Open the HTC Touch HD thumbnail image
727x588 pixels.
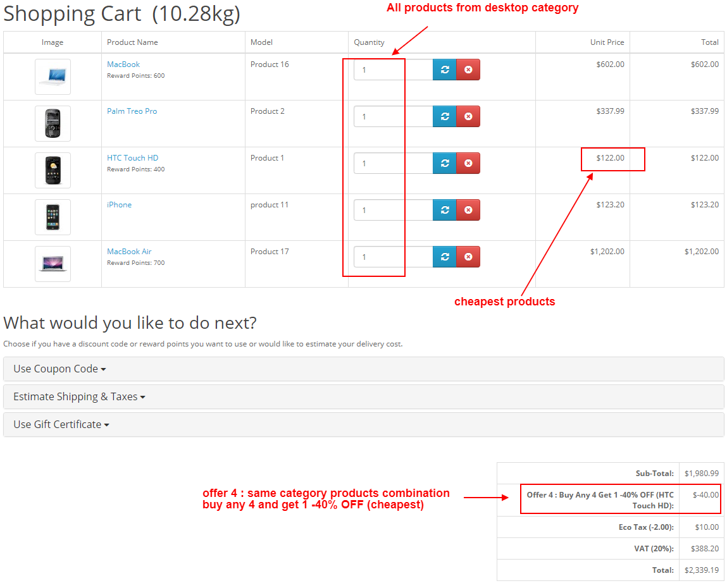(x=53, y=171)
